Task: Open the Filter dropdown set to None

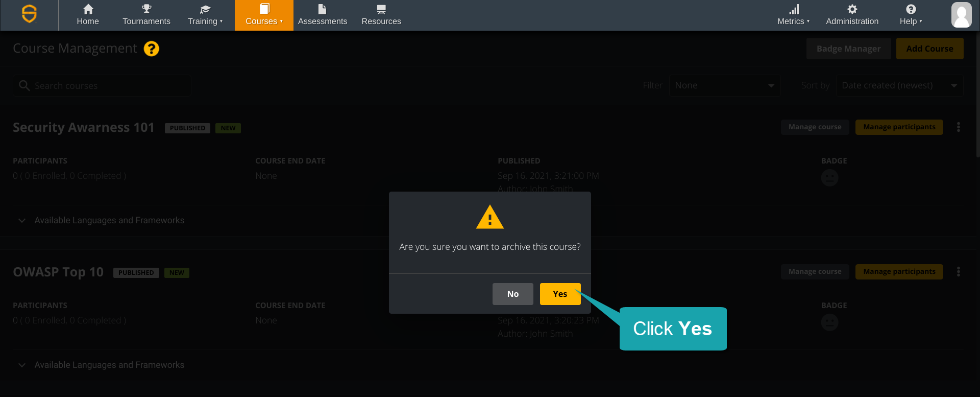Action: (724, 86)
